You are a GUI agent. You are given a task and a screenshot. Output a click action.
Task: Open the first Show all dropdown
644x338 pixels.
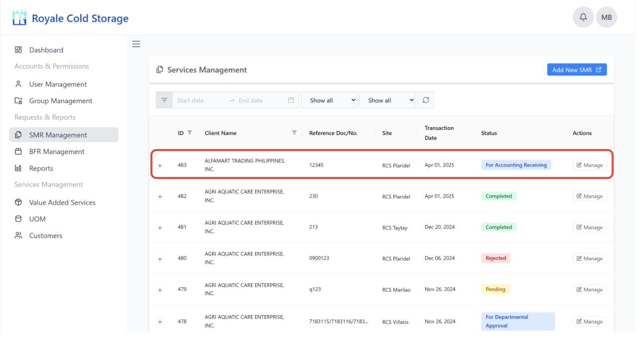pos(329,100)
